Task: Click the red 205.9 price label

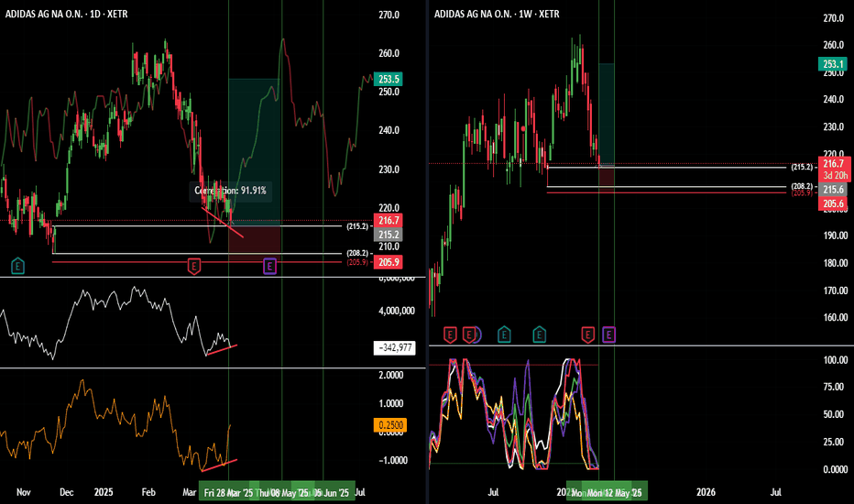Action: tap(389, 262)
